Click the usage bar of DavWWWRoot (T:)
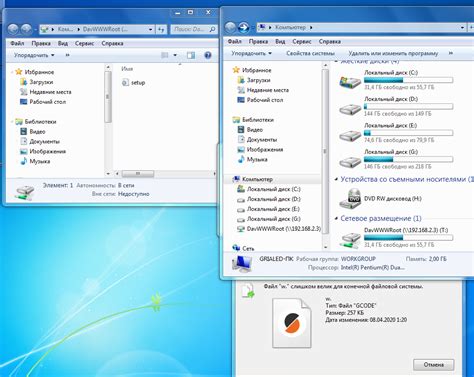The width and height of the screenshot is (474, 377). click(x=408, y=238)
